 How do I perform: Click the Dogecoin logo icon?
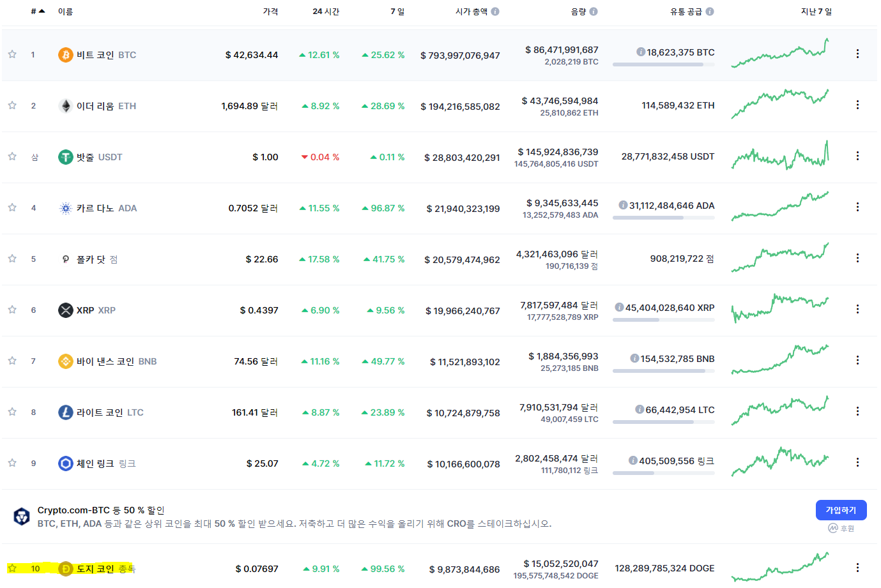(66, 569)
